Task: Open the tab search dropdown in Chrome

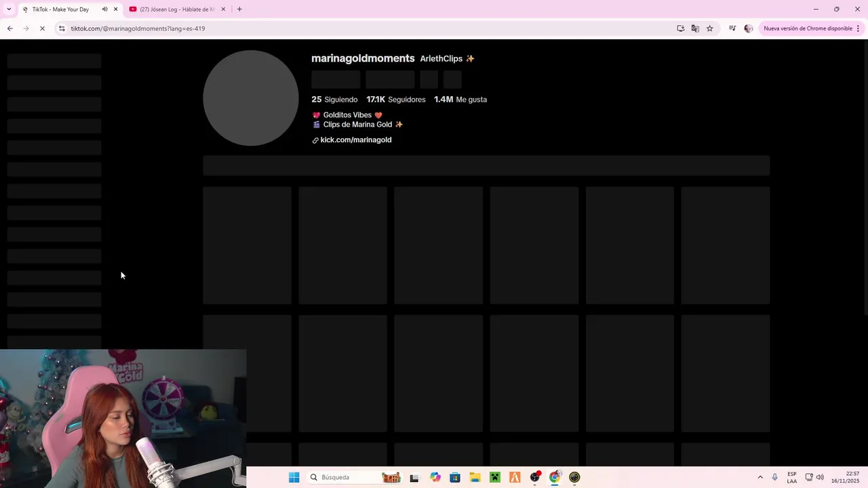Action: 9,9
